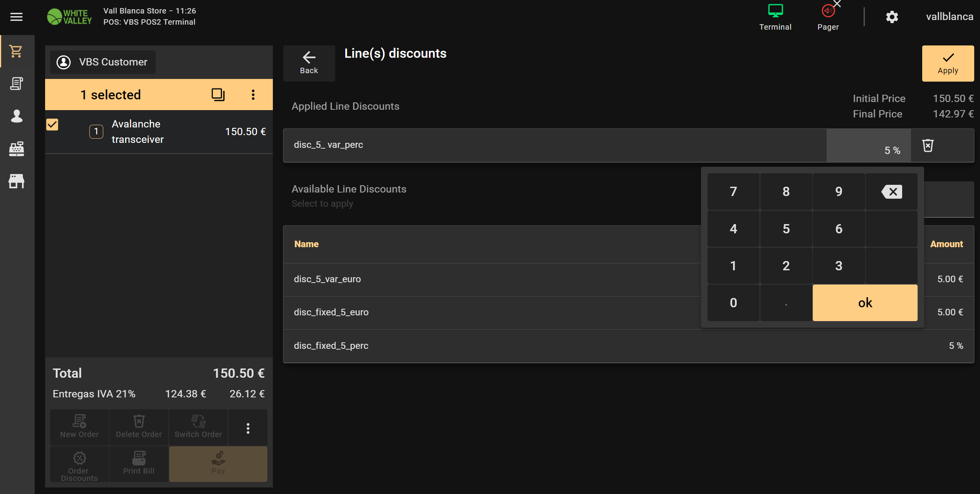Click the shopping cart sidebar icon

tap(16, 51)
